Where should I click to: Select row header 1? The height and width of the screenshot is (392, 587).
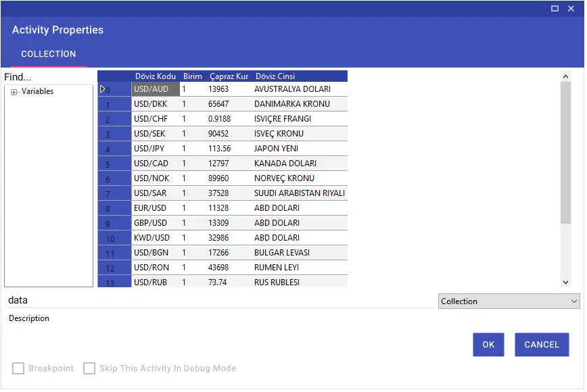pos(115,105)
